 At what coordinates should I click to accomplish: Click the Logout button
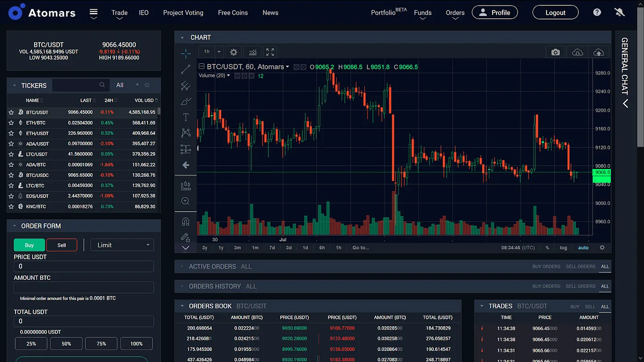click(x=556, y=12)
